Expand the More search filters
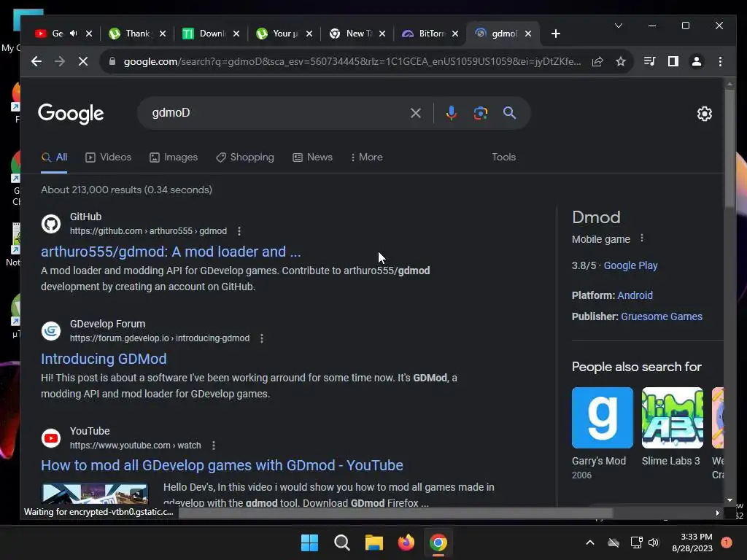Viewport: 747px width, 560px height. [x=366, y=157]
